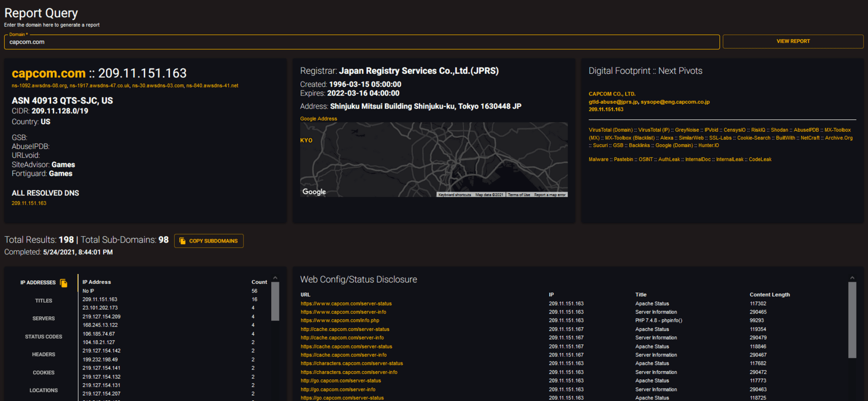Open the GreyNoise pivot link

687,130
